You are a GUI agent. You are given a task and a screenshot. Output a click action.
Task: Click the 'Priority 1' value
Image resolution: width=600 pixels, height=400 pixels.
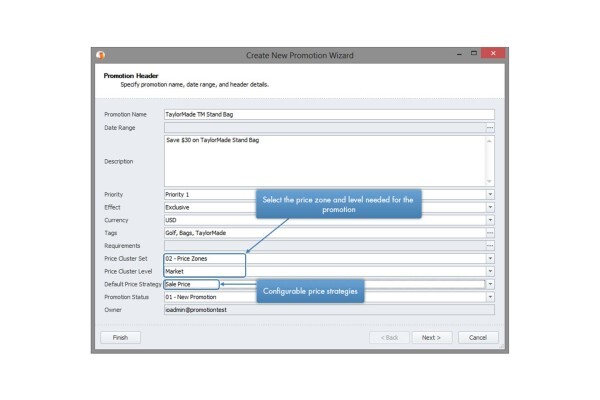177,194
